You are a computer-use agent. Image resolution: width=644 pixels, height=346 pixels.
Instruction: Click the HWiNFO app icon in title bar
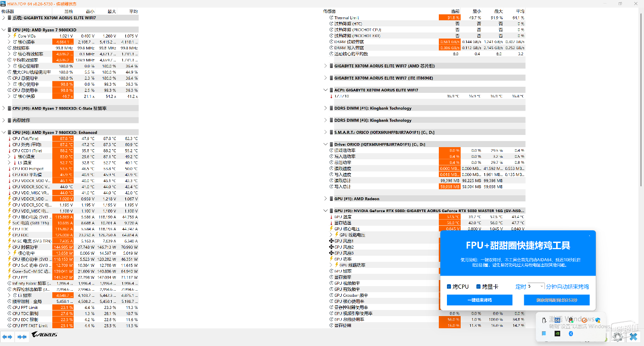3,4
